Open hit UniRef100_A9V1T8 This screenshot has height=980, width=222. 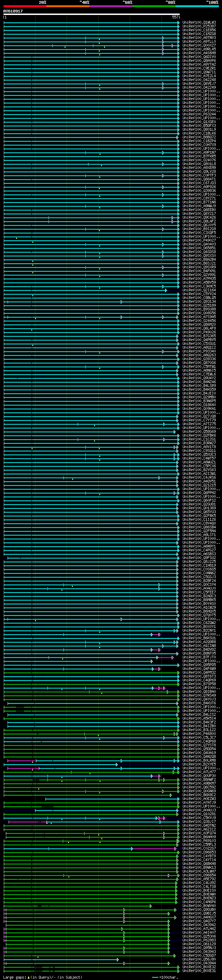199,447
